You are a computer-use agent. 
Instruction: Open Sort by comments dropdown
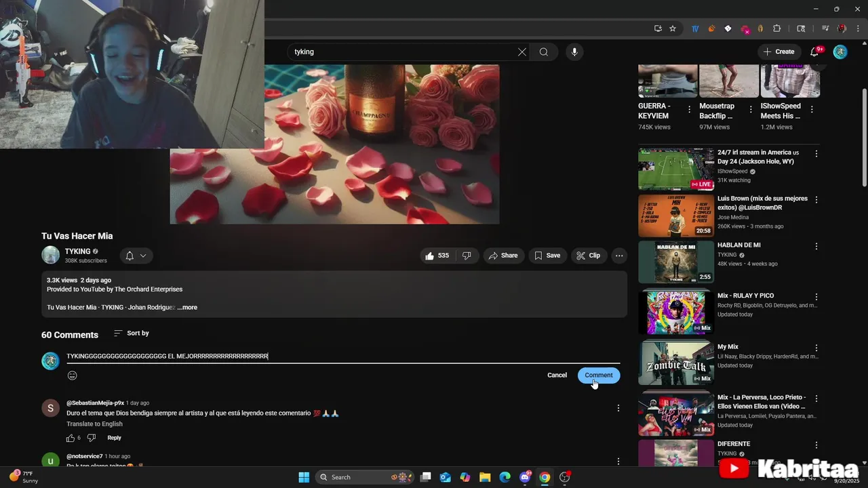[131, 333]
